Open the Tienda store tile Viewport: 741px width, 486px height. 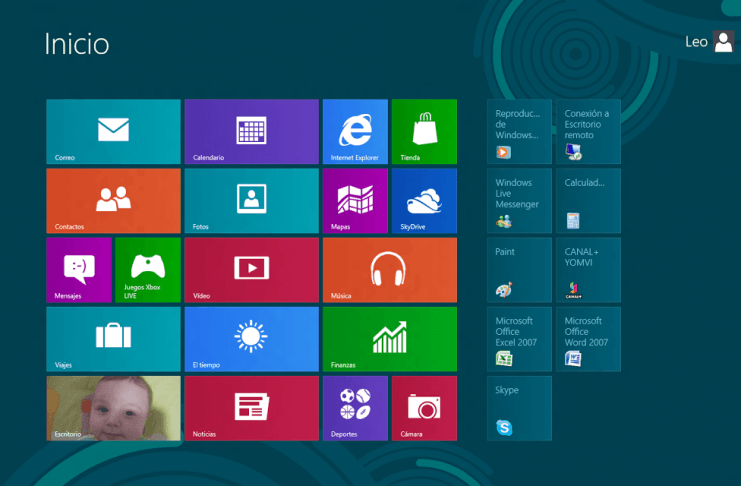pyautogui.click(x=424, y=131)
